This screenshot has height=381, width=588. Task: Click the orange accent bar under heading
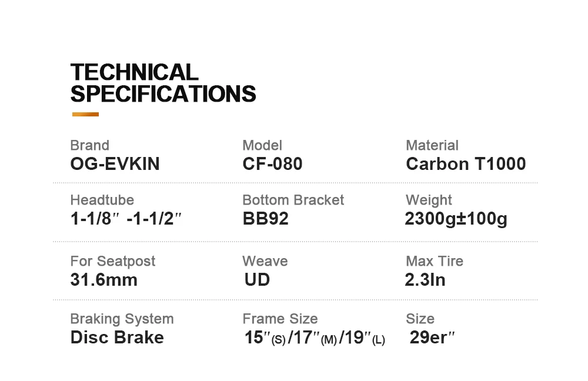[x=85, y=115]
